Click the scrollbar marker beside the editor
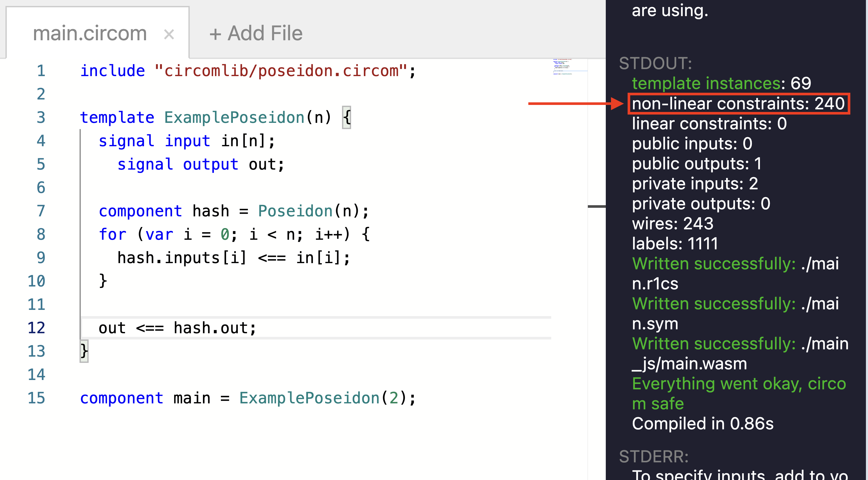Screen dimensions: 868x480 [x=596, y=206]
